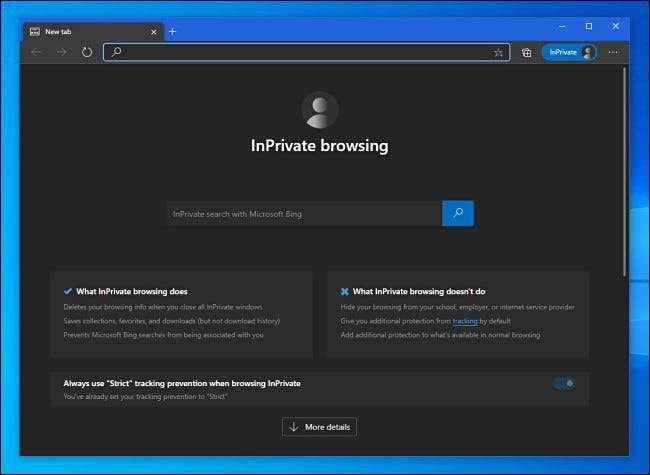
Task: Click the InPrivate browsing avatar image
Action: (x=319, y=110)
